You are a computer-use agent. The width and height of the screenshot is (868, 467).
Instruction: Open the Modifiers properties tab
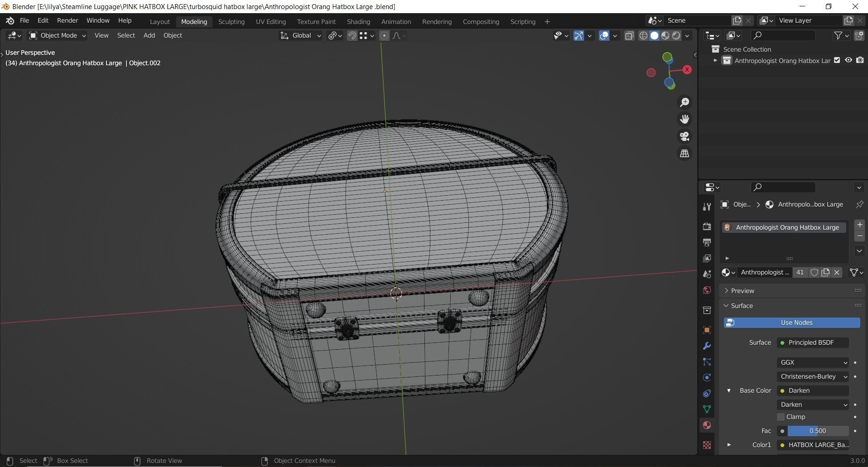pyautogui.click(x=707, y=346)
